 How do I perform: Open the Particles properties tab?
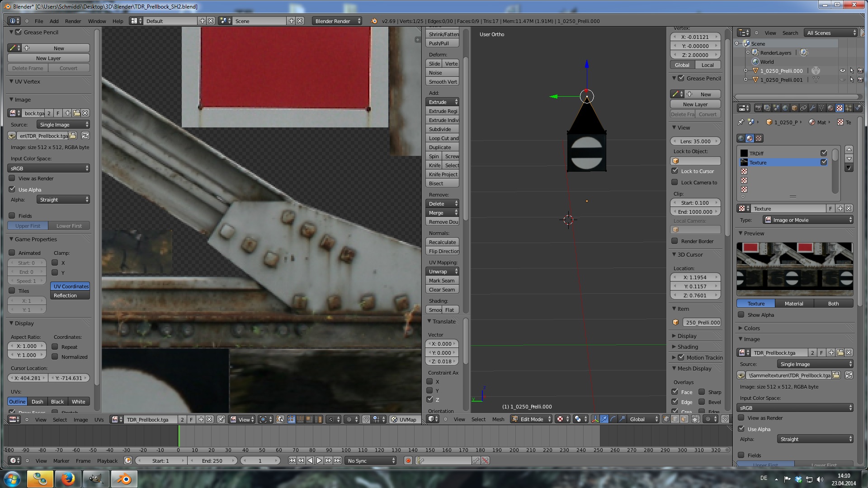[x=849, y=108]
